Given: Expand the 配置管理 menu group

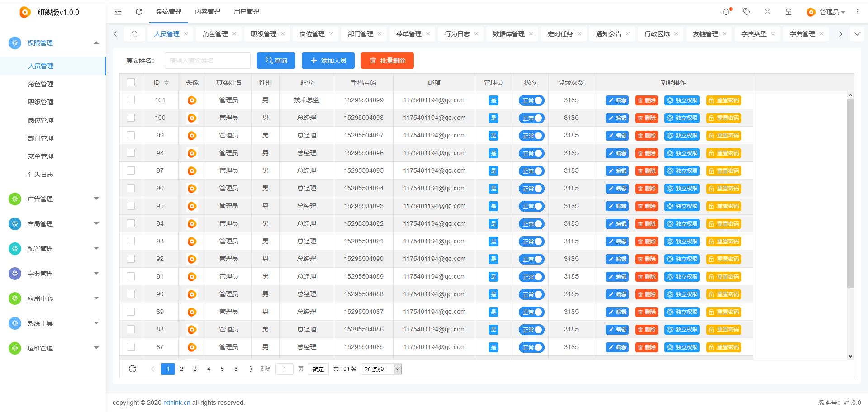Looking at the screenshot, I should [x=96, y=249].
